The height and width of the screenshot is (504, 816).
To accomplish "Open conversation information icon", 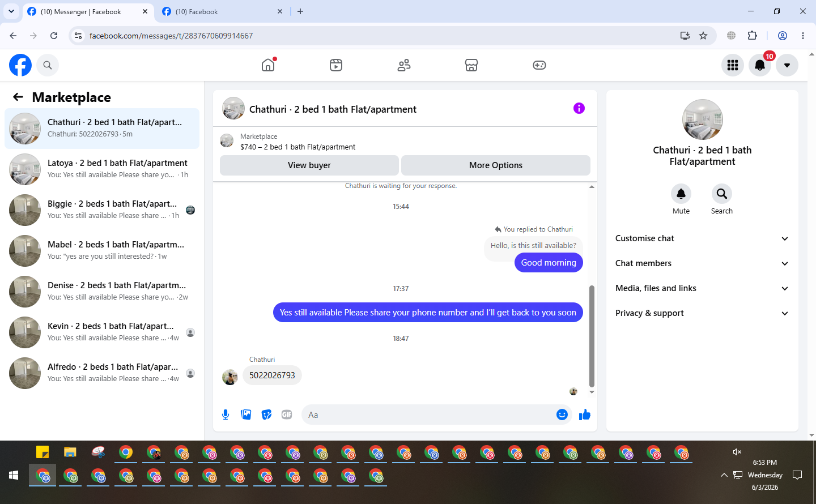I will (579, 108).
